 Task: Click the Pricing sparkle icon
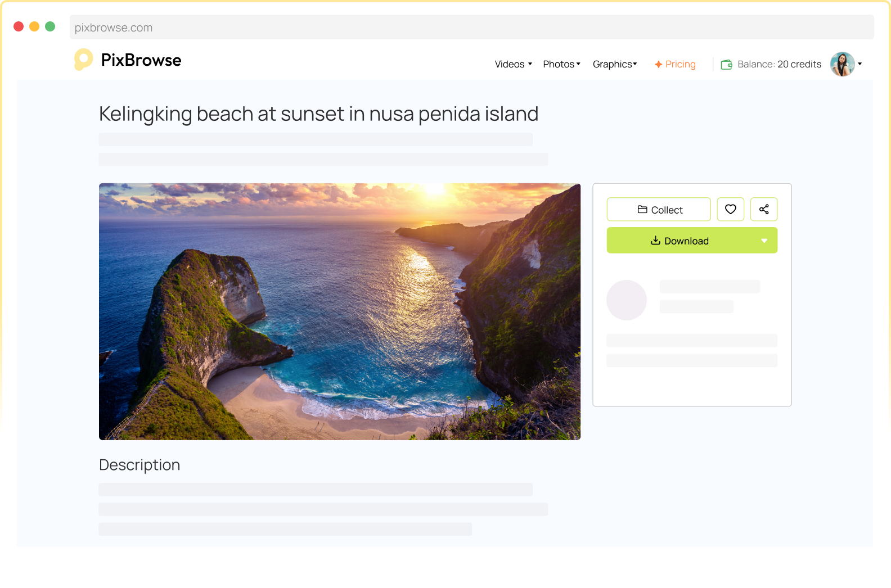click(658, 65)
